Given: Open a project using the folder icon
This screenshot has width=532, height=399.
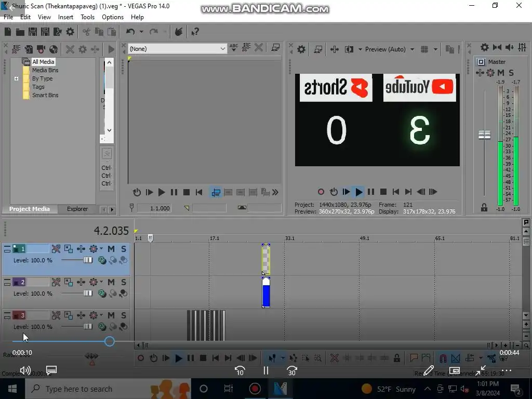Looking at the screenshot, I should tap(20, 32).
